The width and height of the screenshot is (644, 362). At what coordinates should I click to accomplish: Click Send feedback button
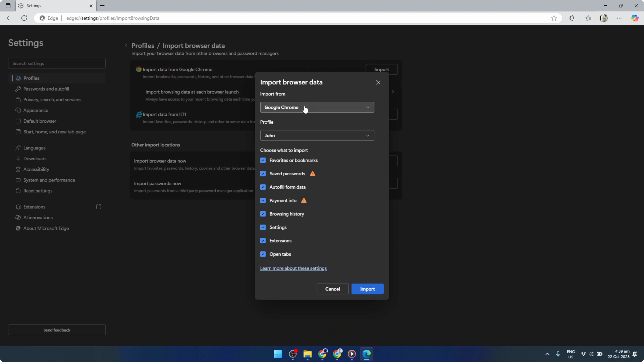tap(57, 330)
